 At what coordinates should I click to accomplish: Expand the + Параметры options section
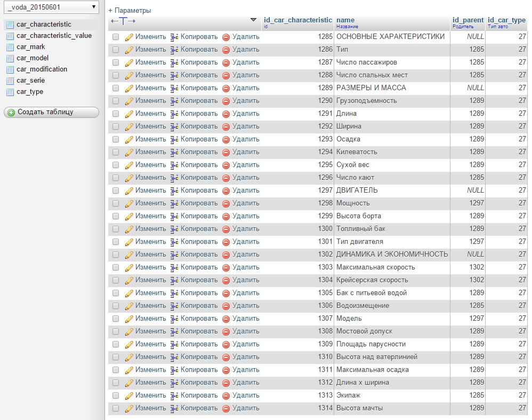pyautogui.click(x=130, y=11)
